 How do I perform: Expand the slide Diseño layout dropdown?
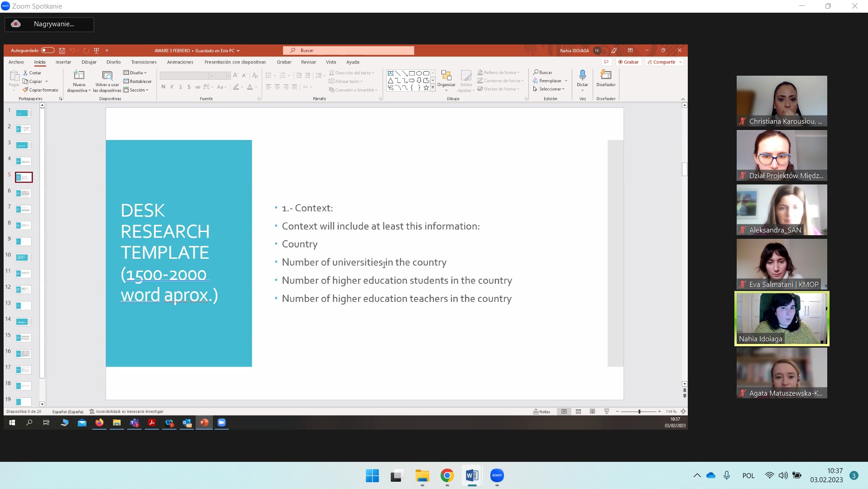(135, 73)
